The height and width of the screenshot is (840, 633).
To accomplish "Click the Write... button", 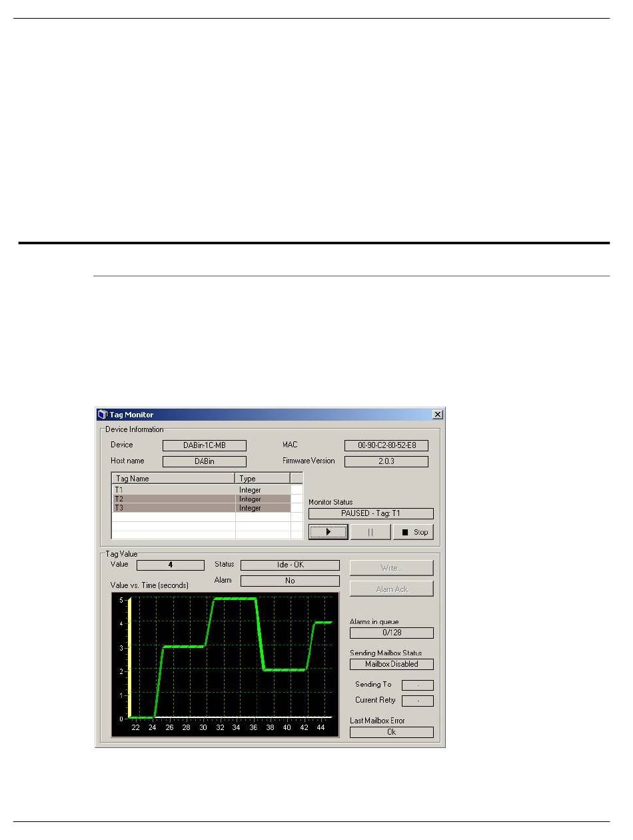I will 392,568.
